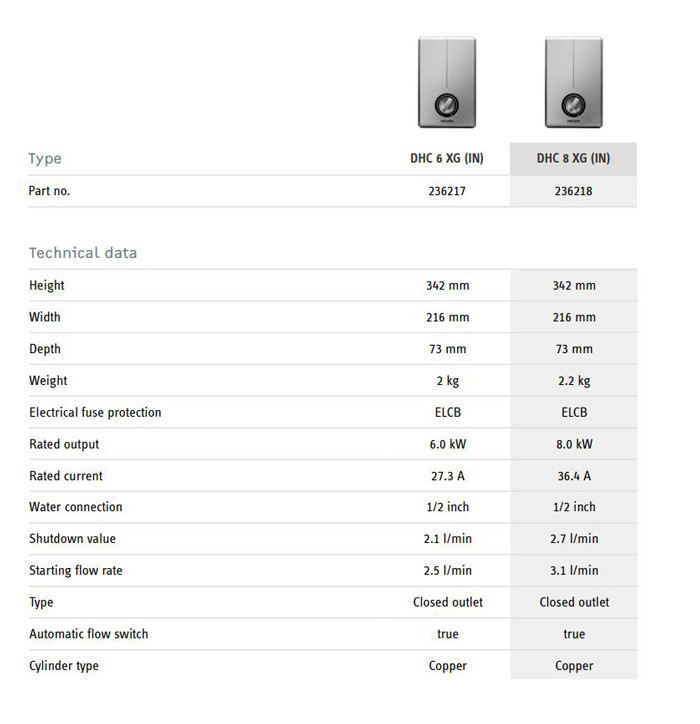Click 73 mm depth for DHC 6 XG
Viewport: 700px width, 724px height.
(448, 349)
